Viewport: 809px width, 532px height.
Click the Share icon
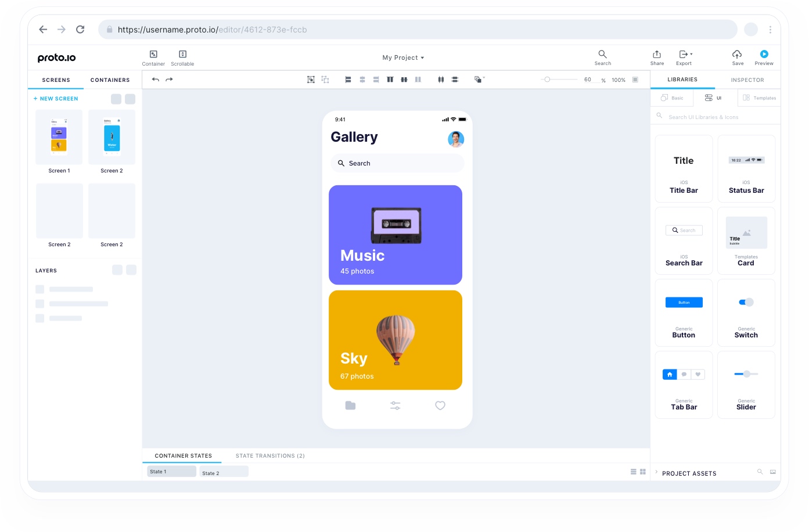pos(657,56)
